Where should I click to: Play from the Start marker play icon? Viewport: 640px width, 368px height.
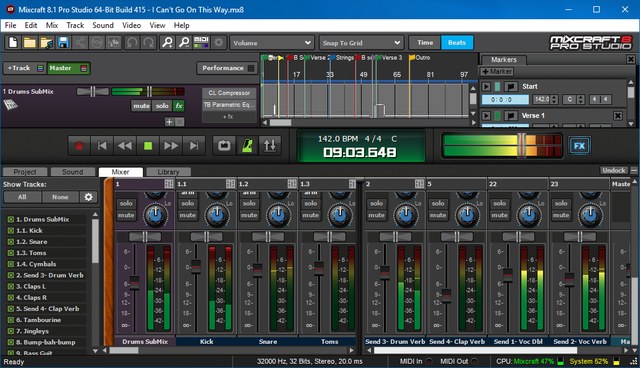click(486, 86)
